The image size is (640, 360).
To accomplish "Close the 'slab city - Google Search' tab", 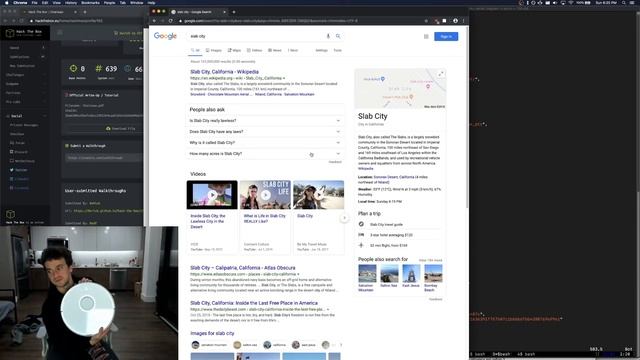I will tap(224, 12).
